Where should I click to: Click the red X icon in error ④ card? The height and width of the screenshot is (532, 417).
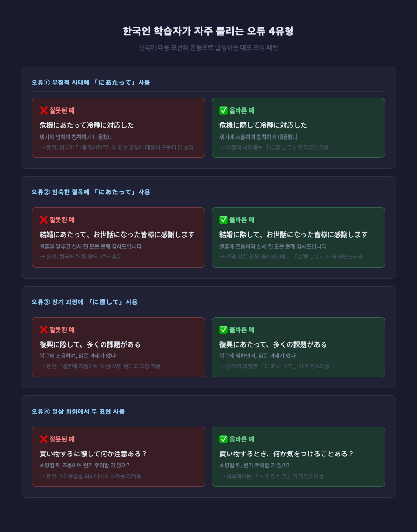43,439
